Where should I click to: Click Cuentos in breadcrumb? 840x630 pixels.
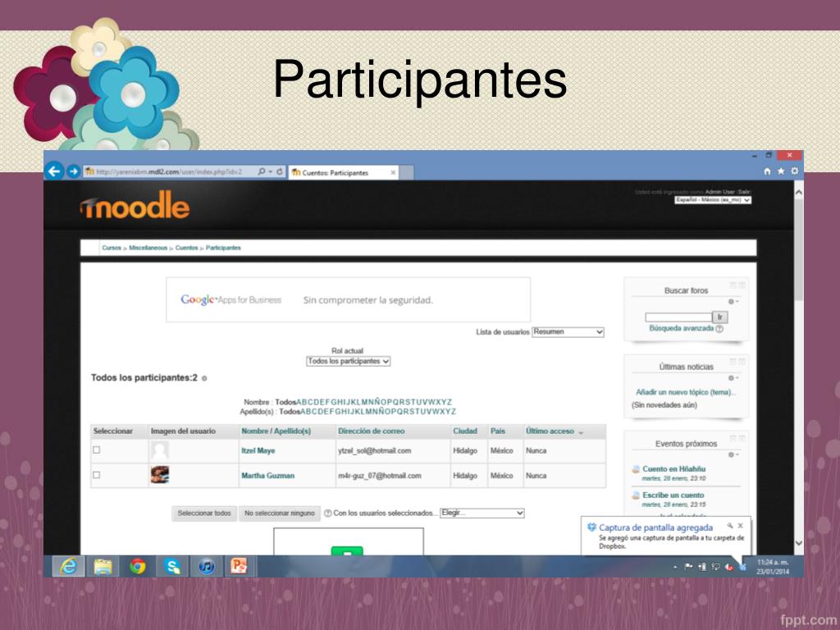point(186,248)
